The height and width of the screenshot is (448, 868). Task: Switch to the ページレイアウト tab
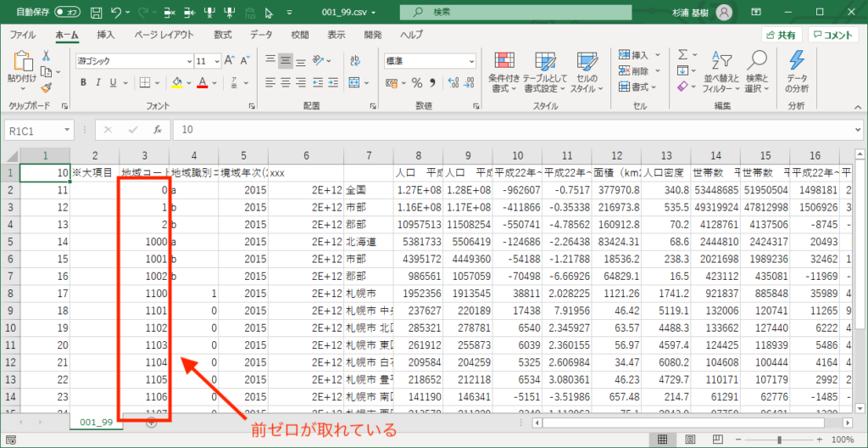point(164,35)
